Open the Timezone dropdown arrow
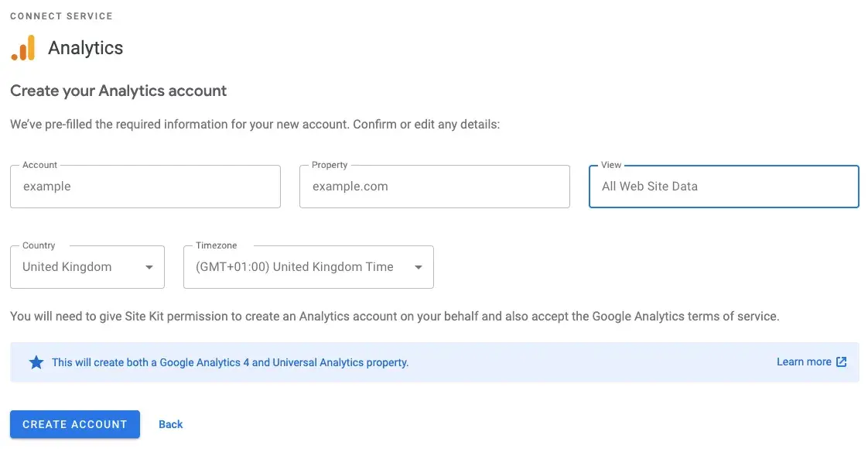Viewport: 868px width, 449px height. point(419,267)
